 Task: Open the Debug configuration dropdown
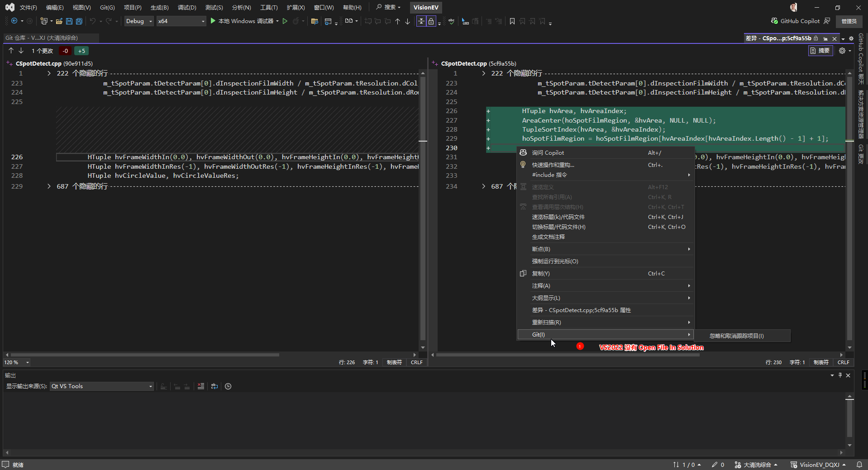pos(139,21)
